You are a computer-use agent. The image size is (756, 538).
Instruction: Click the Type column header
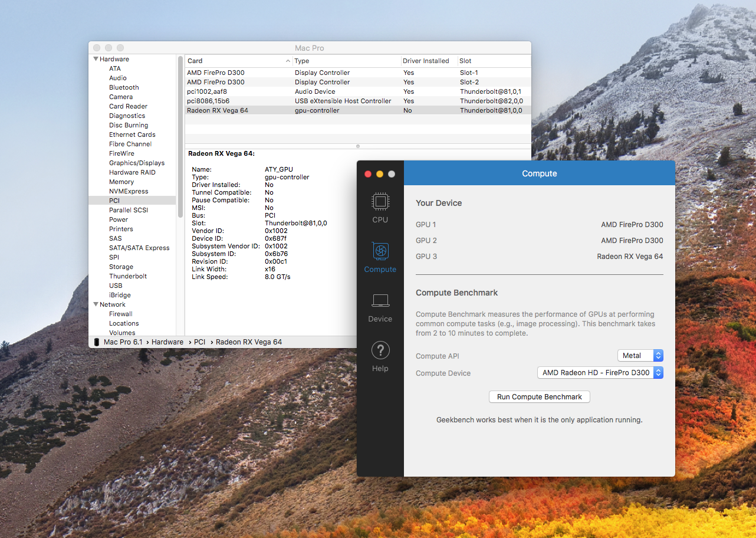pos(347,61)
